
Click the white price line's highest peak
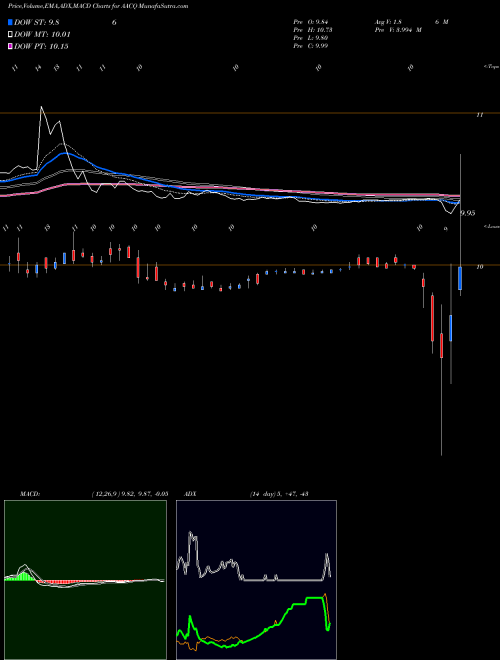(x=41, y=108)
